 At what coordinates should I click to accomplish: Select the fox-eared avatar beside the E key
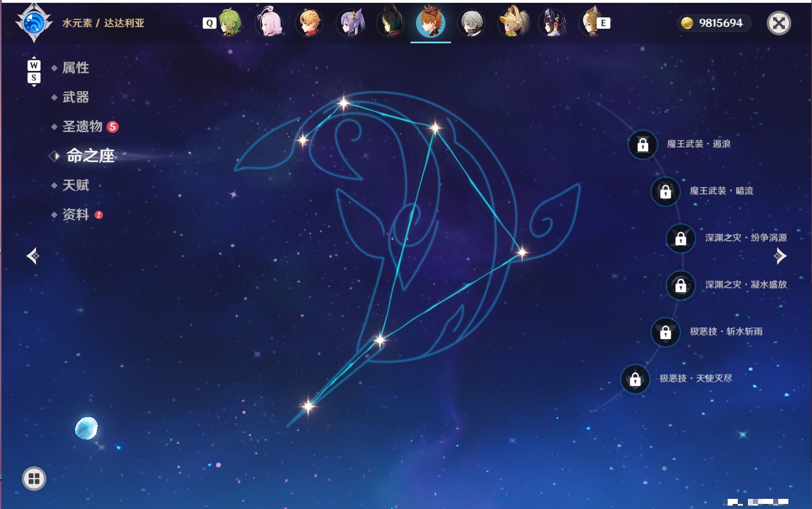click(590, 22)
